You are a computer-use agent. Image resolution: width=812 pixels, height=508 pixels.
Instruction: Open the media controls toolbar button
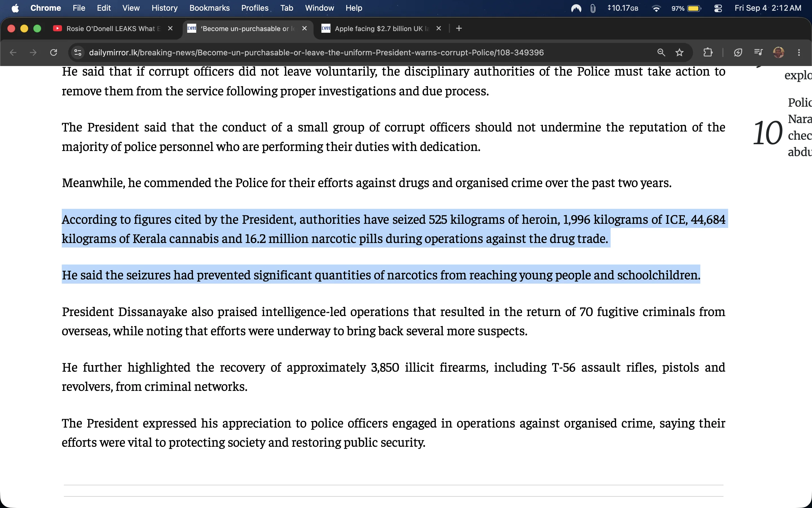pos(758,52)
